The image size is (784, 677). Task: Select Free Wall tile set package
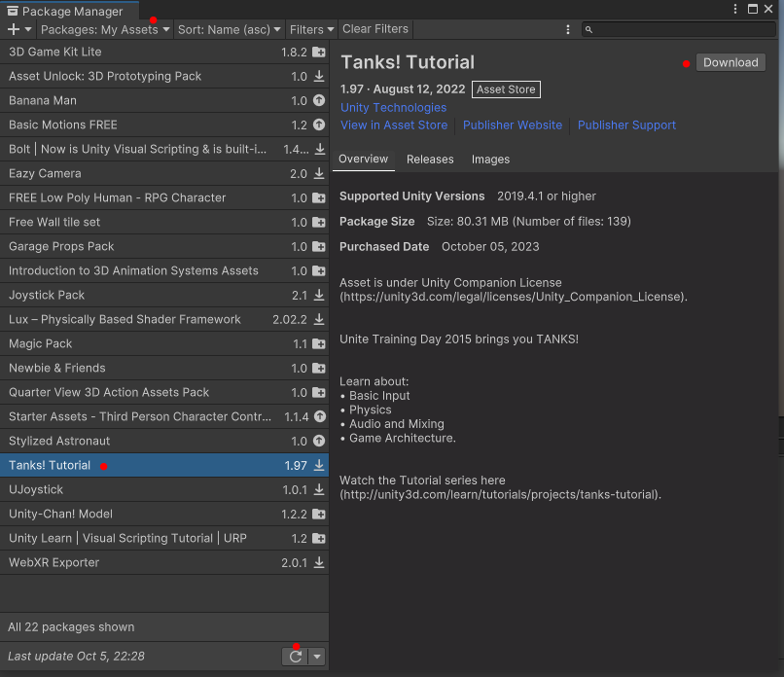(x=164, y=222)
